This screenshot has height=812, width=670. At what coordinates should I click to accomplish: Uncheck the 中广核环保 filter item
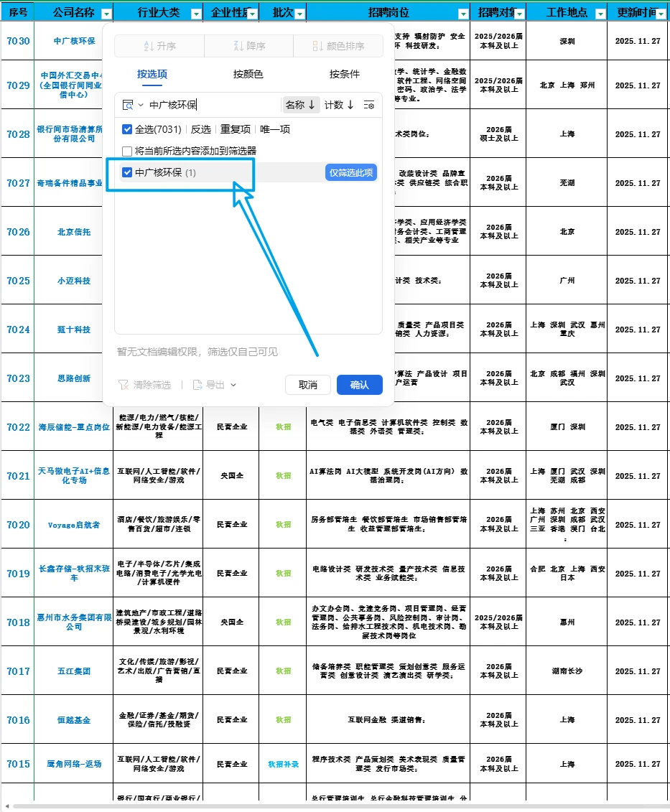(126, 172)
